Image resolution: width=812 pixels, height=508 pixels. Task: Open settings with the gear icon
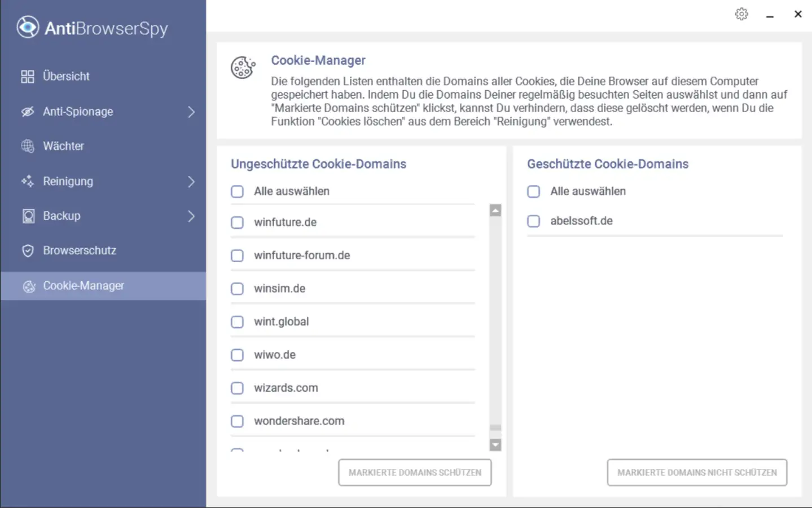741,14
